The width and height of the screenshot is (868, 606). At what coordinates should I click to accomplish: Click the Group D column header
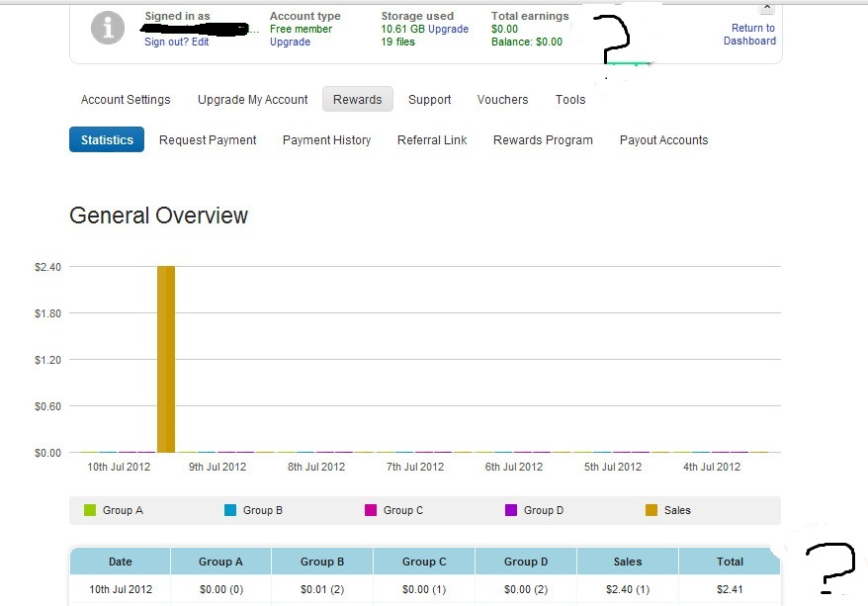pyautogui.click(x=526, y=562)
